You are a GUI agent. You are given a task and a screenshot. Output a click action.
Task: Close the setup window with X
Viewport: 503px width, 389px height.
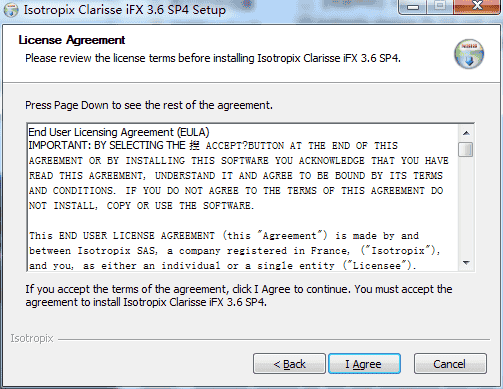coord(477,6)
